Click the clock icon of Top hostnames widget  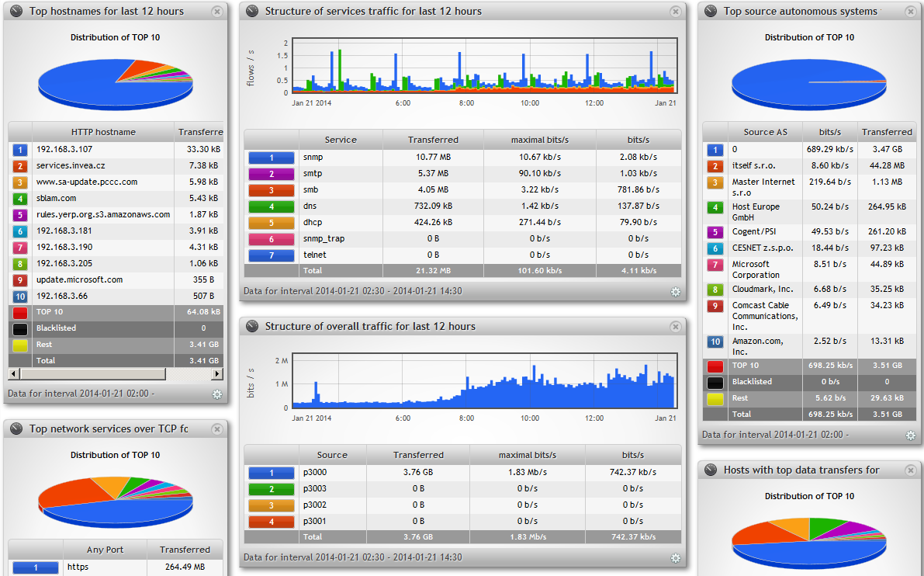16,11
